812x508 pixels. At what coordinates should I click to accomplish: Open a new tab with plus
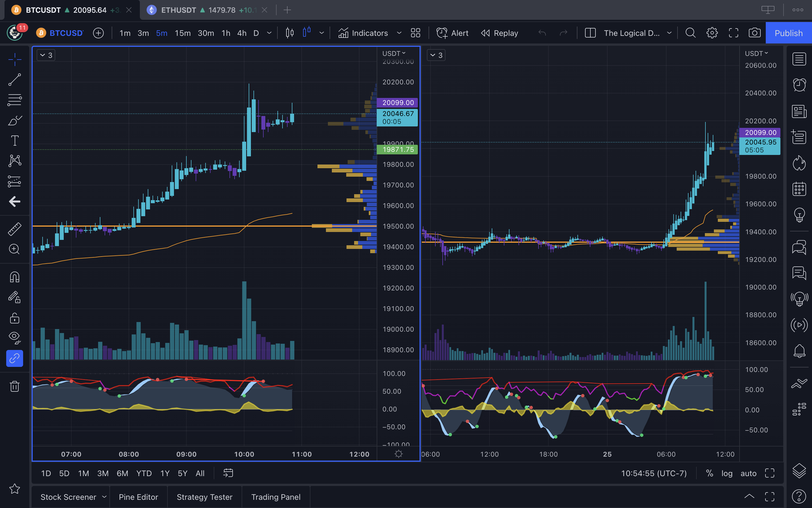pos(287,10)
